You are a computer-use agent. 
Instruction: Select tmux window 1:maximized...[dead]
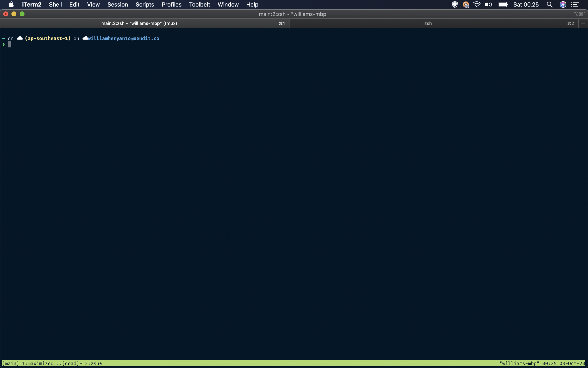pyautogui.click(x=52, y=363)
